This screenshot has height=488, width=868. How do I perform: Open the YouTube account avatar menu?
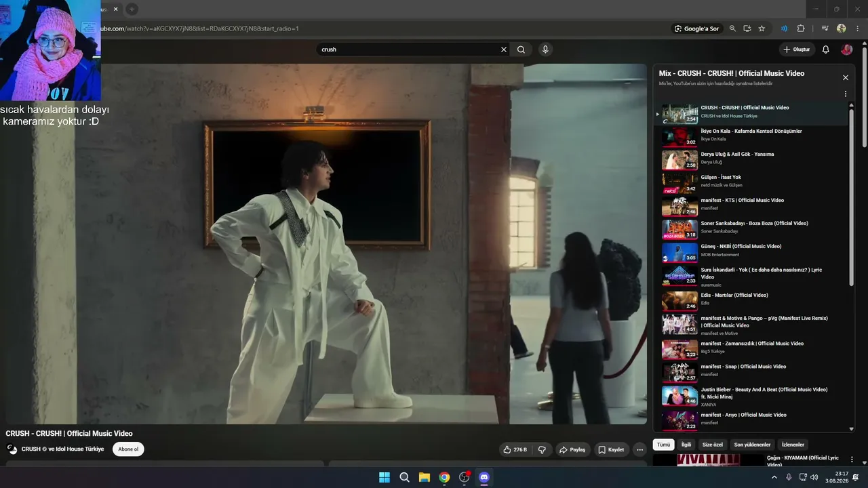(846, 49)
